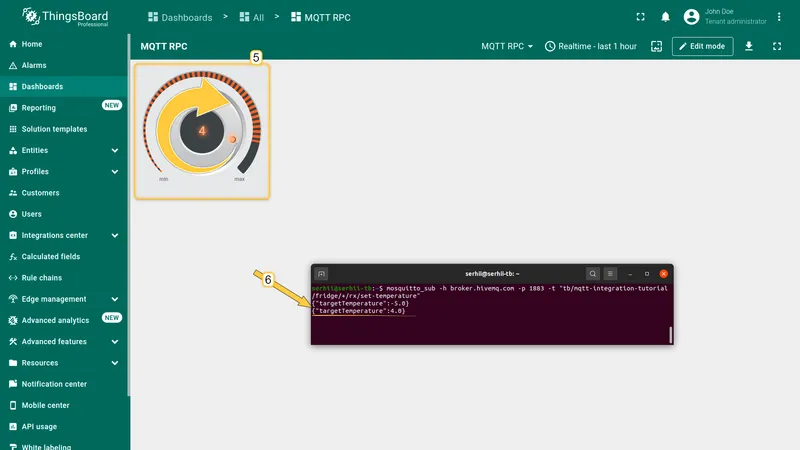Open the John Doe user avatar
Viewport: 800px width, 450px height.
[x=691, y=17]
